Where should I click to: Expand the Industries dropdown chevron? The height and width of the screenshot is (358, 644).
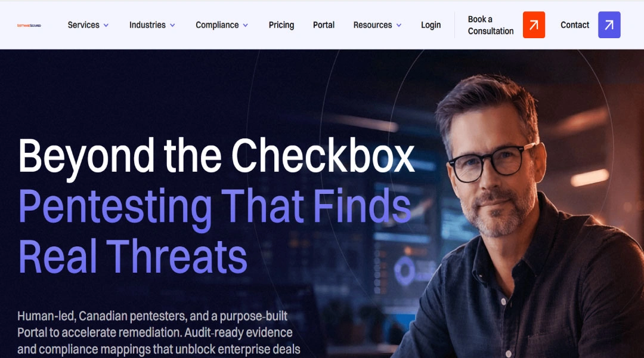click(x=172, y=26)
